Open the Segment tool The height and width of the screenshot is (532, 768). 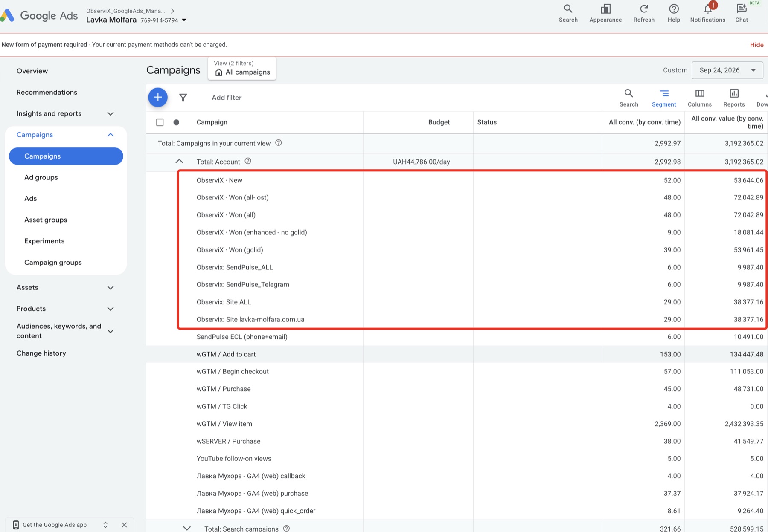(x=664, y=98)
